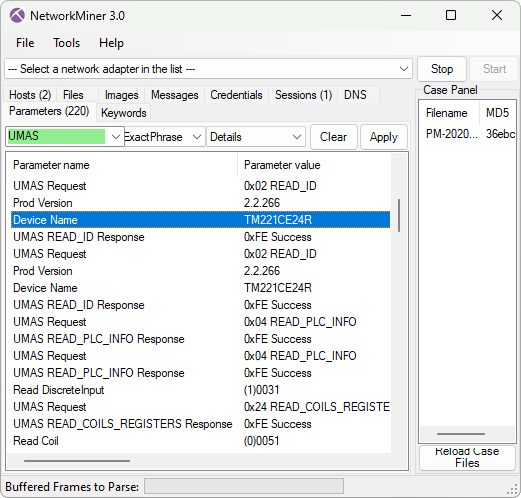521x498 pixels.
Task: Switch to the Sessions (1) tab
Action: click(x=303, y=95)
